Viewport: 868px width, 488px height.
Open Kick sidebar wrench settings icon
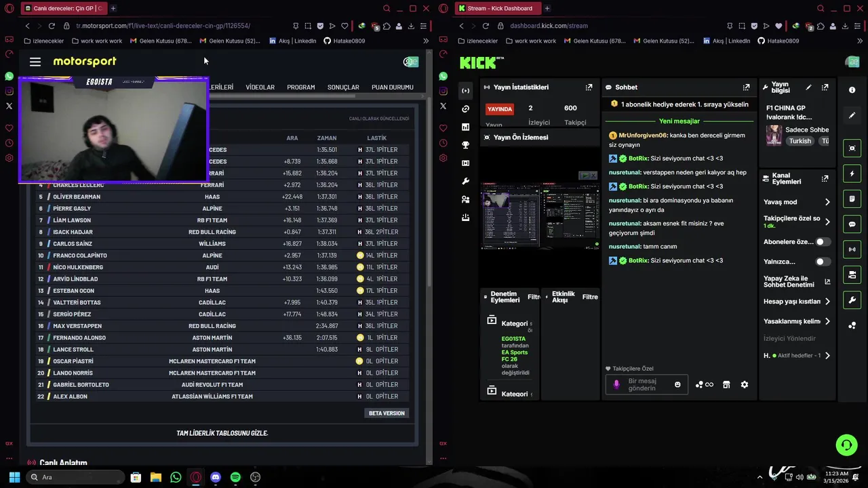pyautogui.click(x=465, y=182)
